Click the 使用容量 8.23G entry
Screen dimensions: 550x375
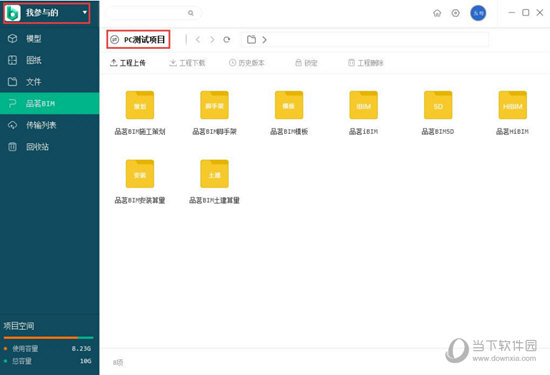click(47, 348)
